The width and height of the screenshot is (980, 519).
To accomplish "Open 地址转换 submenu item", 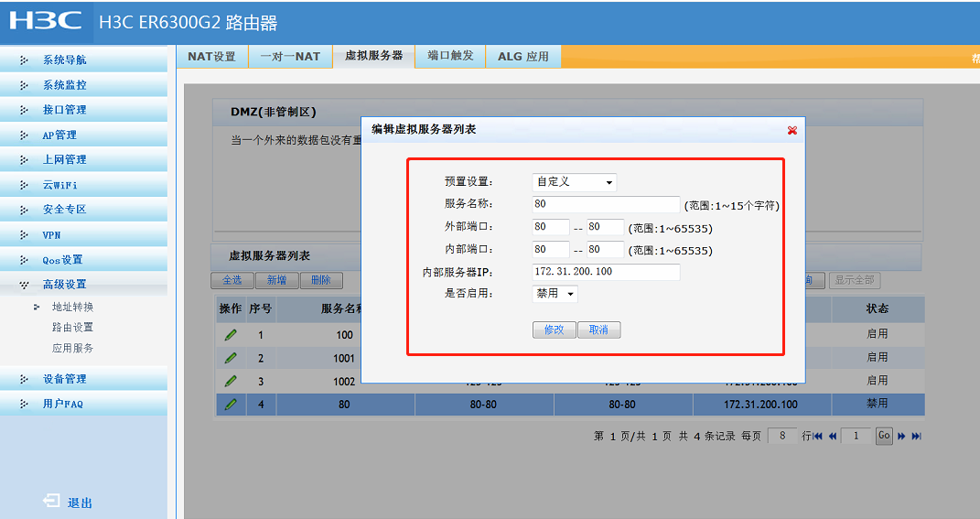I will coord(72,307).
